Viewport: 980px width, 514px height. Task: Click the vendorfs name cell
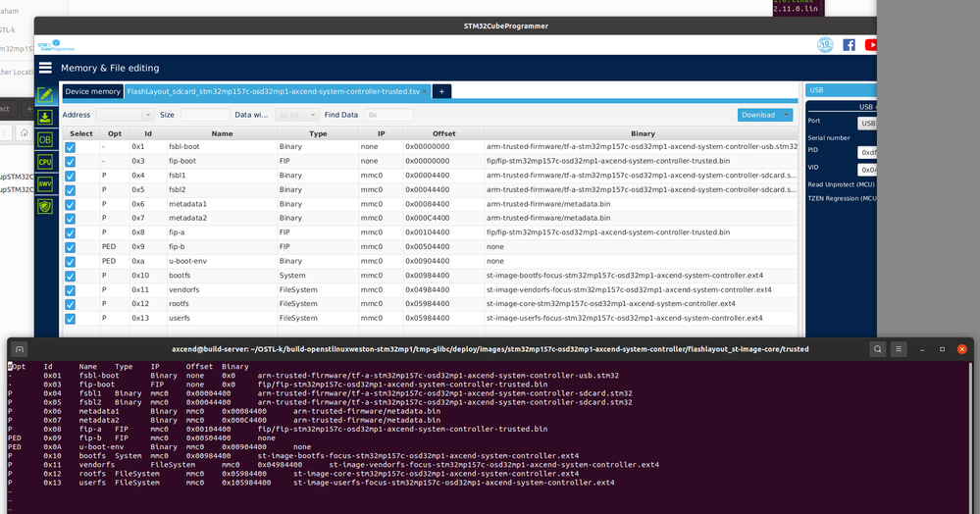222,290
